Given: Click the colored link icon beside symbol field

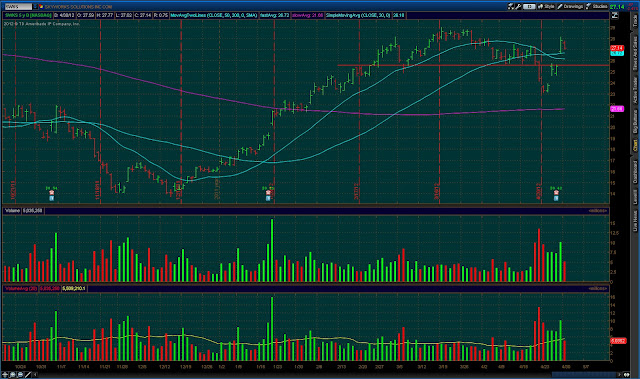Looking at the screenshot, I should [41, 7].
